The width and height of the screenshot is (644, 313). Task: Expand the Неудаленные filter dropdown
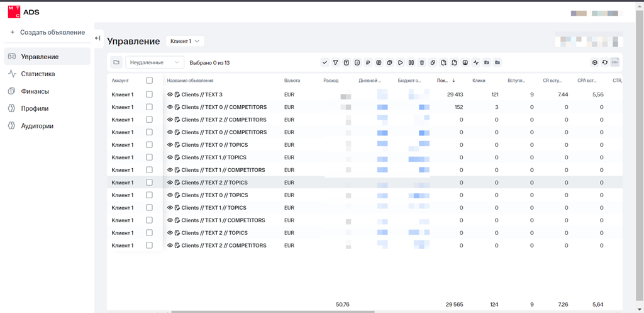(155, 62)
